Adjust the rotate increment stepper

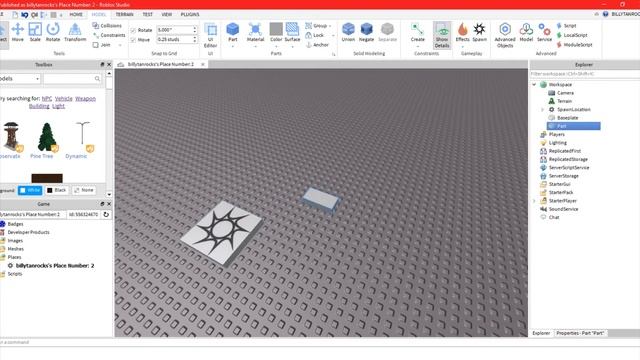(195, 30)
